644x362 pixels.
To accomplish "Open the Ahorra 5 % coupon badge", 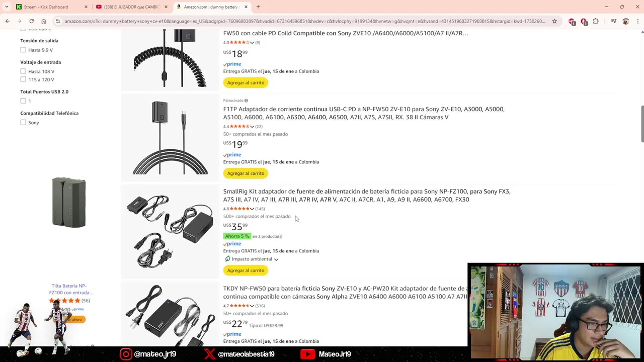I will click(237, 236).
